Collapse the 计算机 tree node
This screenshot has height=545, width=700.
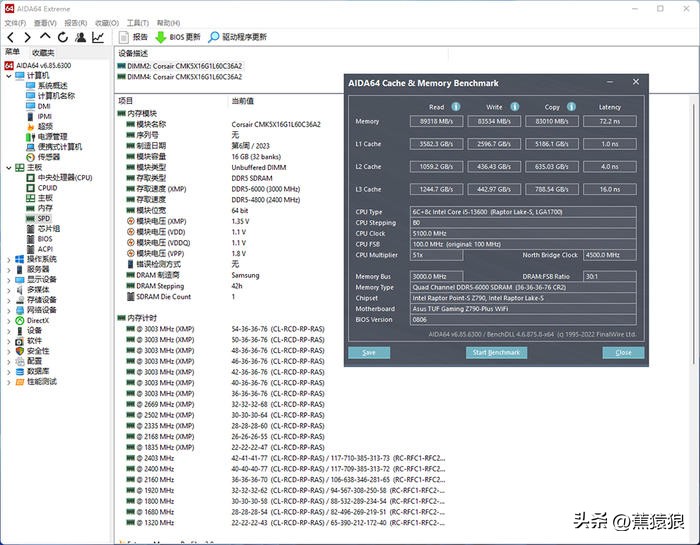[x=9, y=76]
